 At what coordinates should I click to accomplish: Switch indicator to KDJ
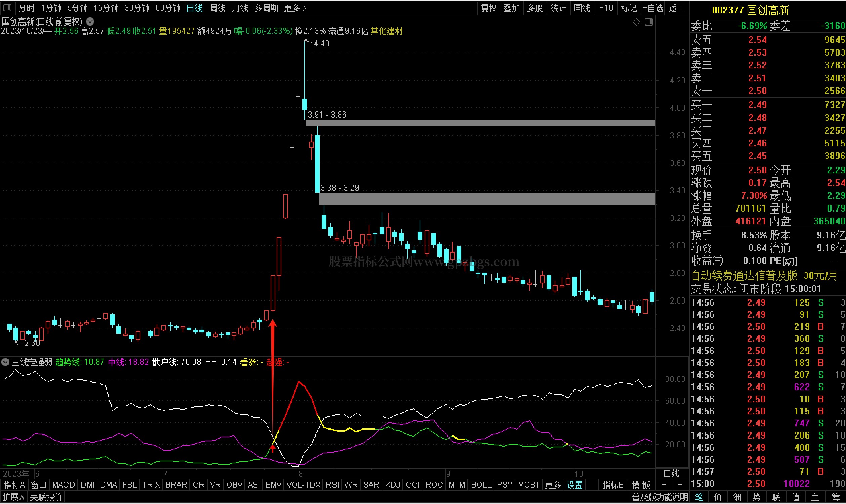tap(393, 485)
